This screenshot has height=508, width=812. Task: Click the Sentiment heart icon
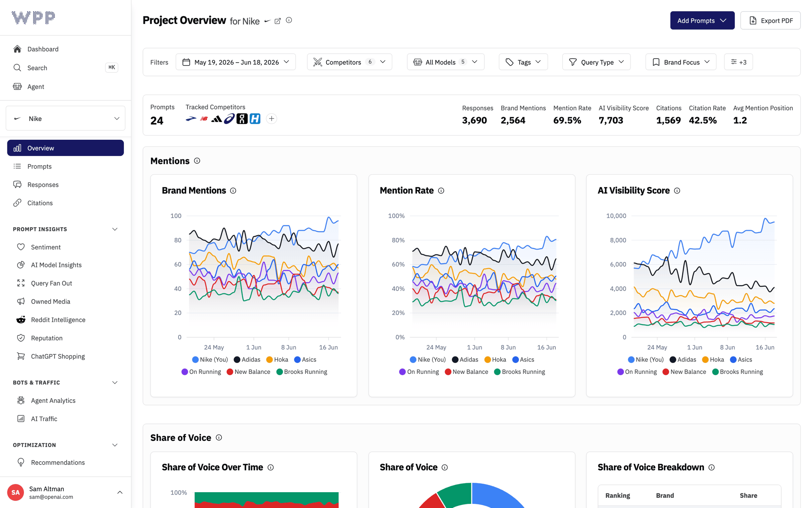(x=21, y=247)
